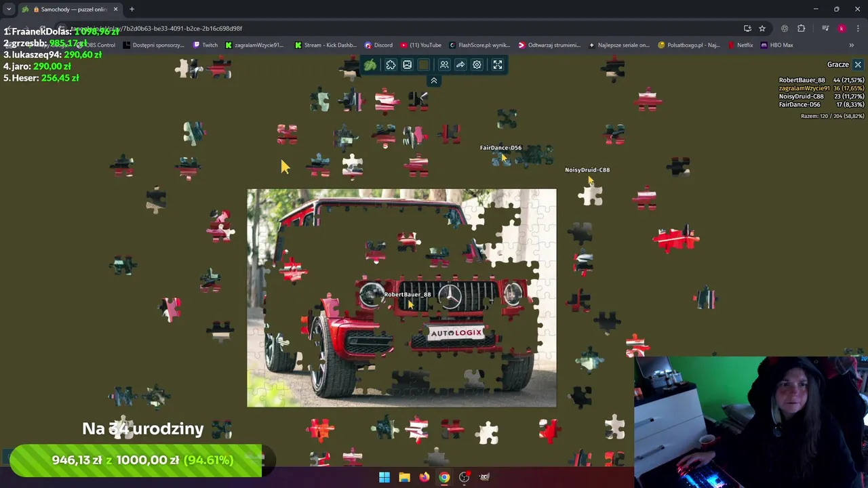Open Google Chrome from the taskbar
The width and height of the screenshot is (868, 488).
pyautogui.click(x=443, y=477)
